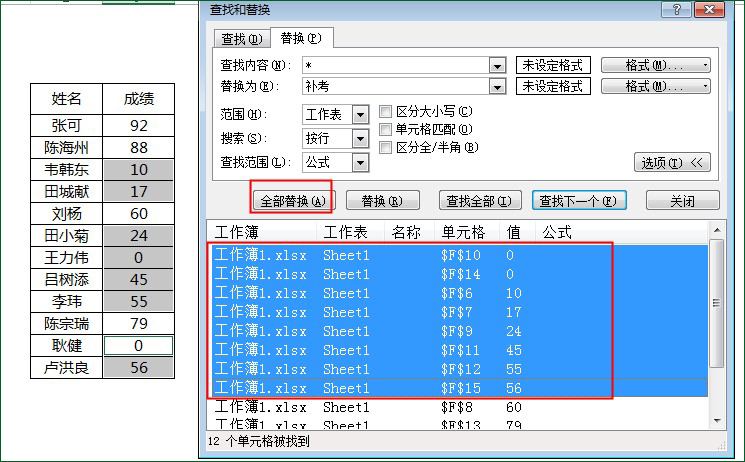Open the 查找内容 history dropdown arrow

tap(497, 66)
